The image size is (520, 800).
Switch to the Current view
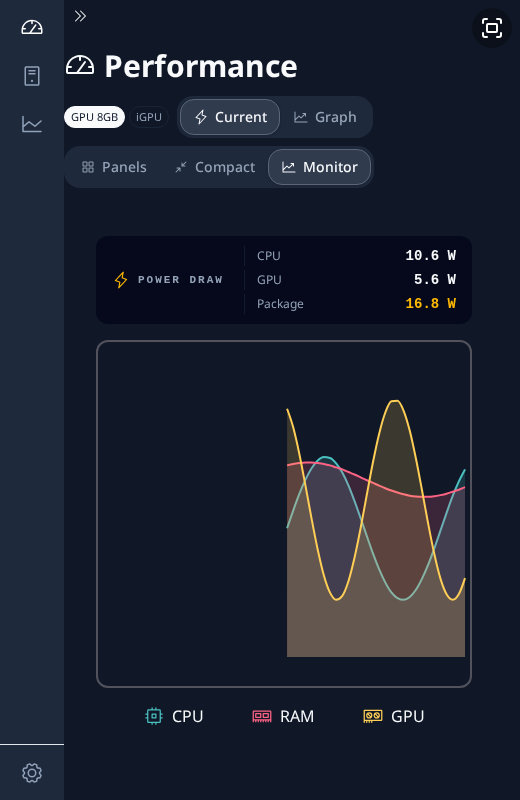pyautogui.click(x=230, y=117)
